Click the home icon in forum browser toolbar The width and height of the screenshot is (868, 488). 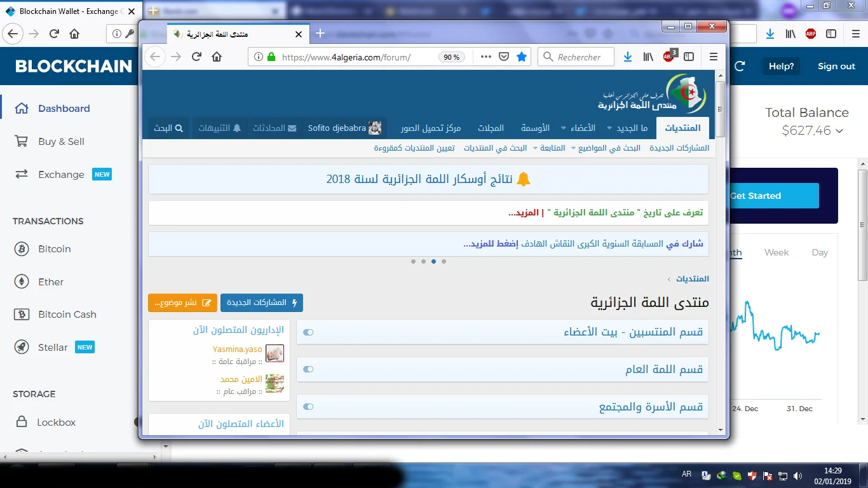click(x=217, y=57)
